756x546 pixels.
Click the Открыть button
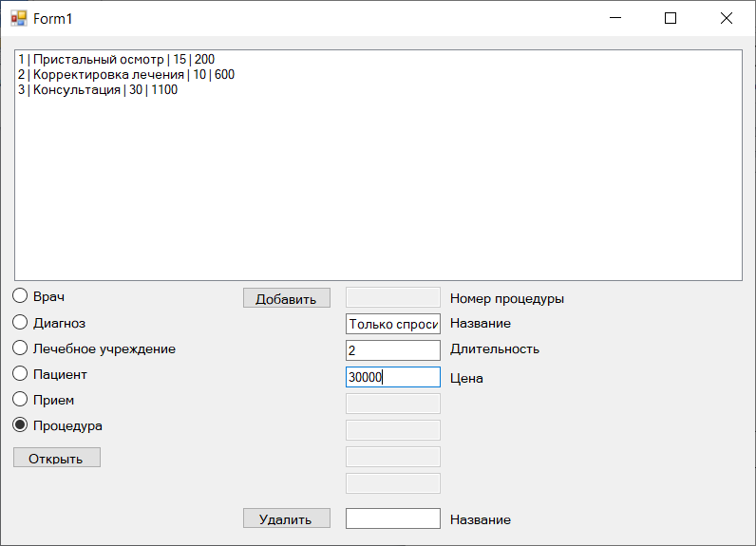pos(57,458)
